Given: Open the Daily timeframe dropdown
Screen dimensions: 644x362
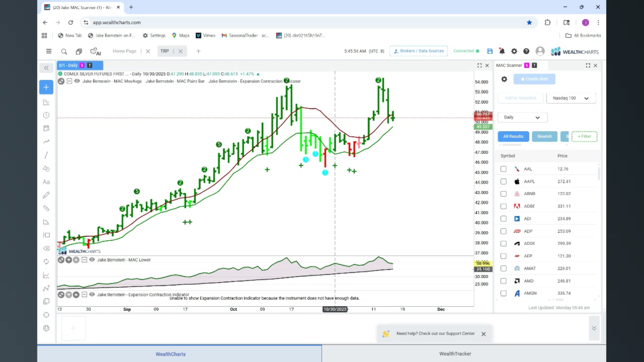Looking at the screenshot, I should point(523,117).
